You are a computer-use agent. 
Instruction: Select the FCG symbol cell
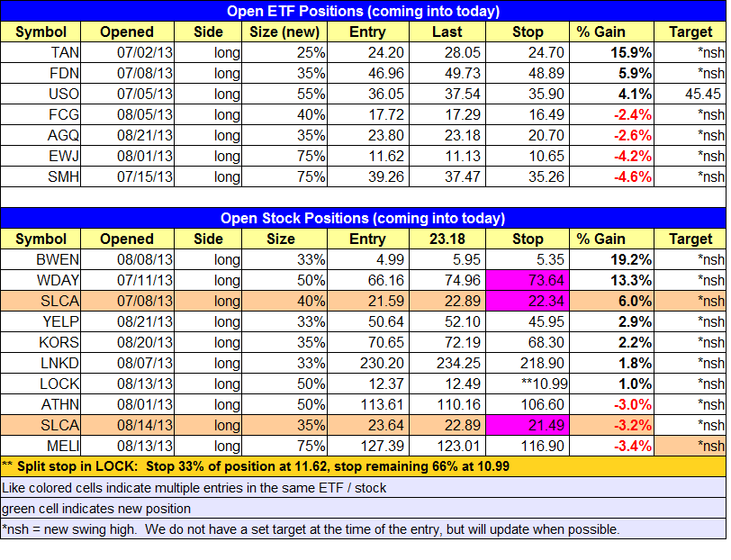[x=41, y=114]
